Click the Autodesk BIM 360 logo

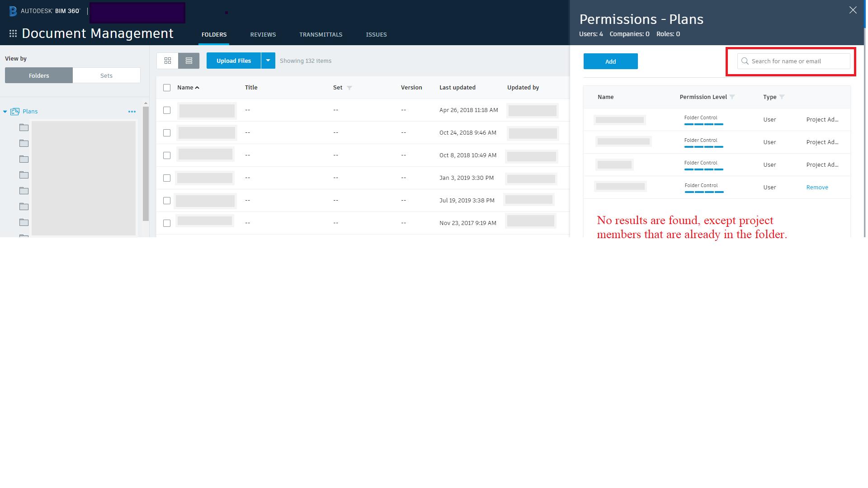pyautogui.click(x=44, y=11)
